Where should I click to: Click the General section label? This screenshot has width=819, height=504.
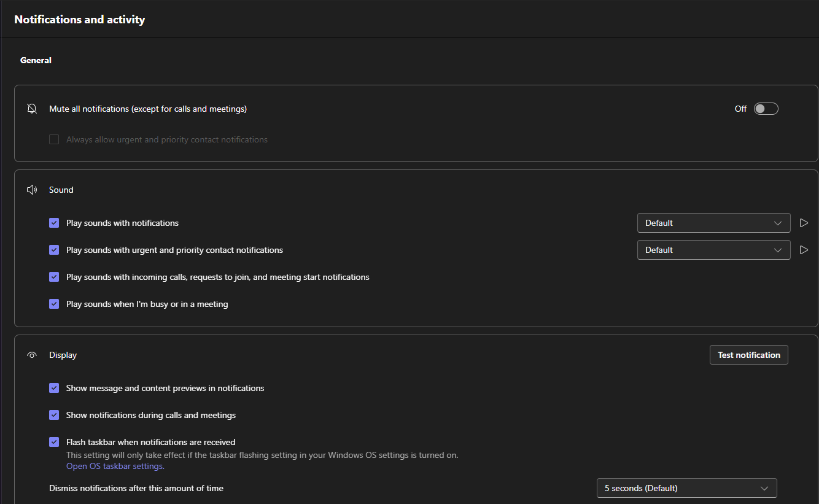tap(36, 60)
